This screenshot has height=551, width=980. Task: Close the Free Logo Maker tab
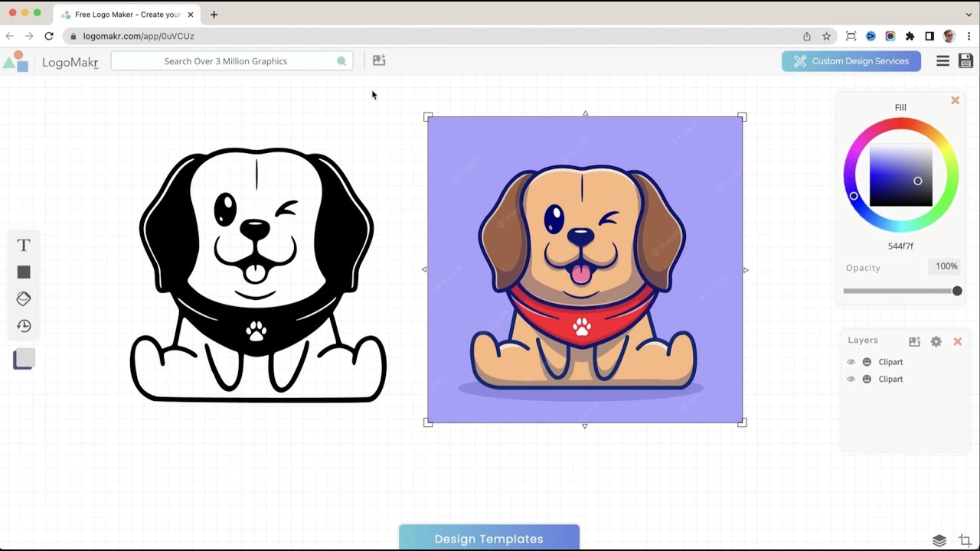tap(191, 15)
